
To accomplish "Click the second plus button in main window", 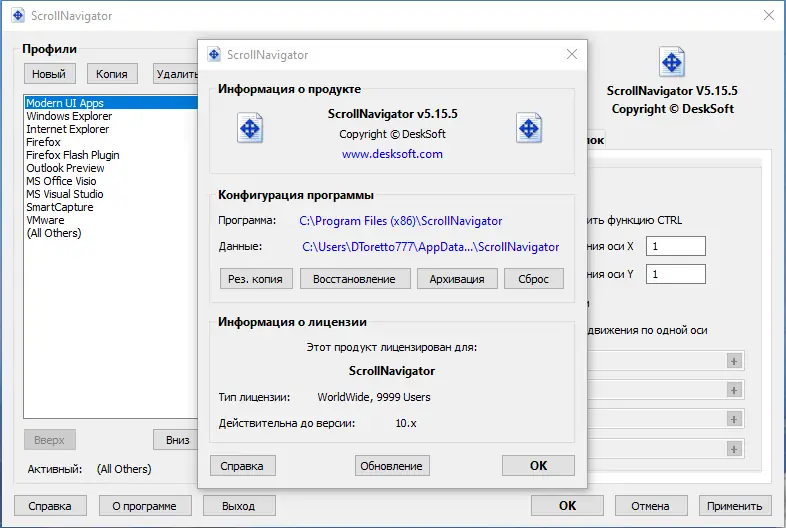I will pyautogui.click(x=734, y=390).
